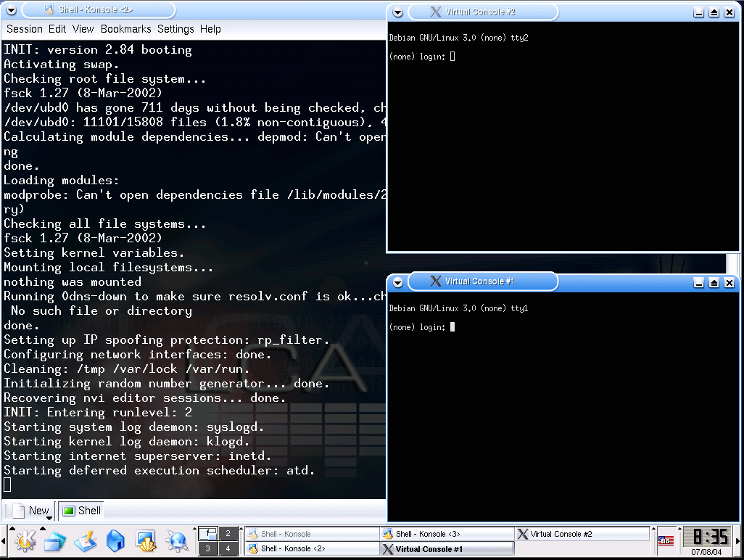Open the Session menu
Image resolution: width=744 pixels, height=560 pixels.
(25, 29)
